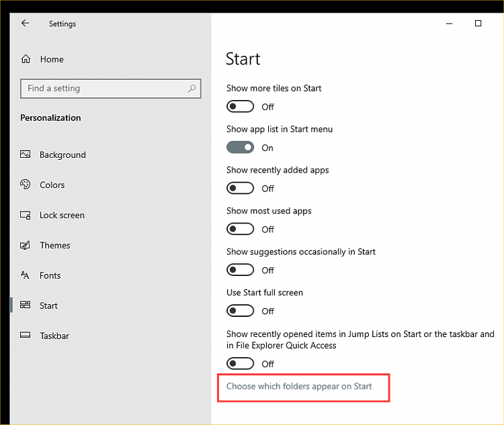Screen dimensions: 504x425
Task: Select the Start menu item label
Action: click(x=48, y=305)
